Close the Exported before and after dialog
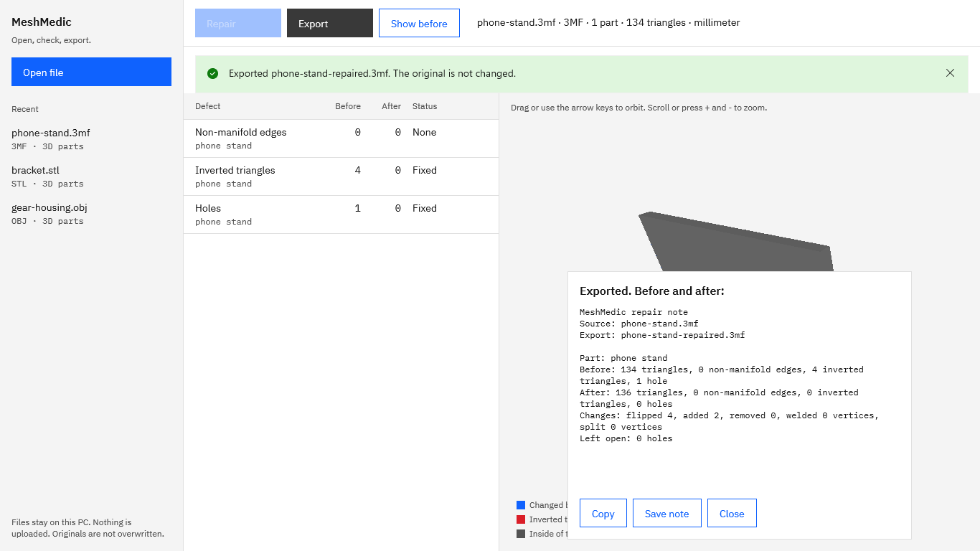Screen dimensions: 980x551 click(732, 513)
